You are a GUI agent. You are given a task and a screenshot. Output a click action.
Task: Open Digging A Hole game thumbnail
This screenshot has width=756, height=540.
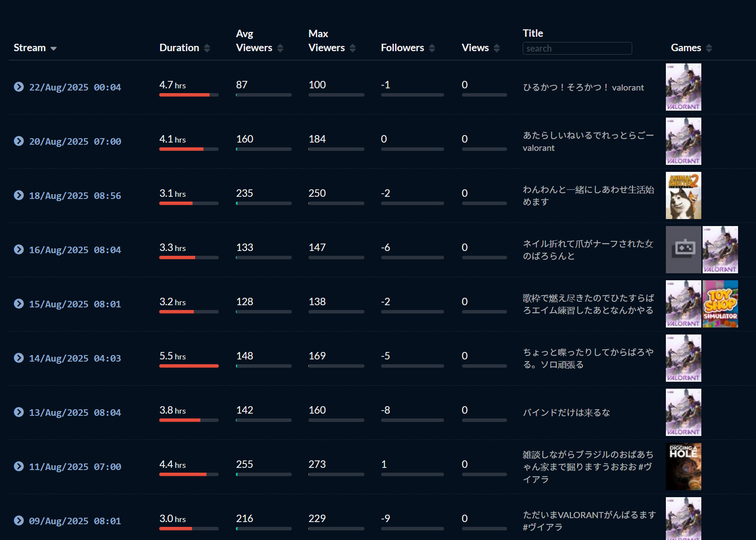683,467
